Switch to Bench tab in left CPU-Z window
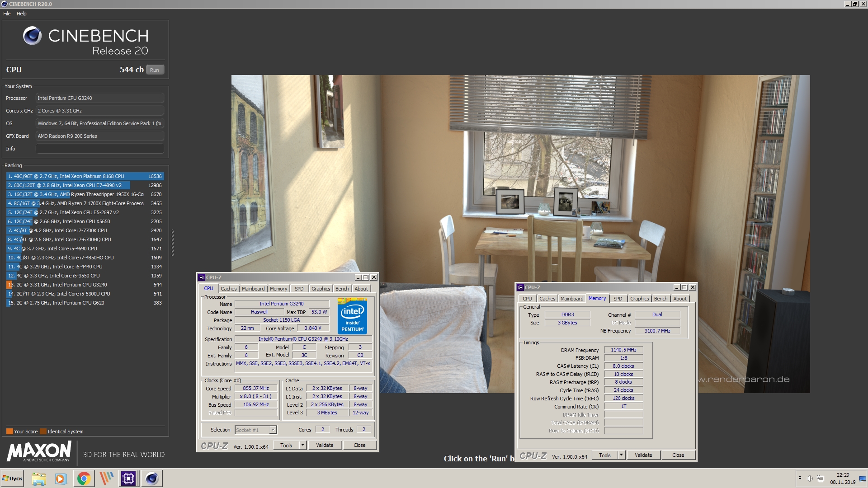Image resolution: width=868 pixels, height=488 pixels. point(342,289)
